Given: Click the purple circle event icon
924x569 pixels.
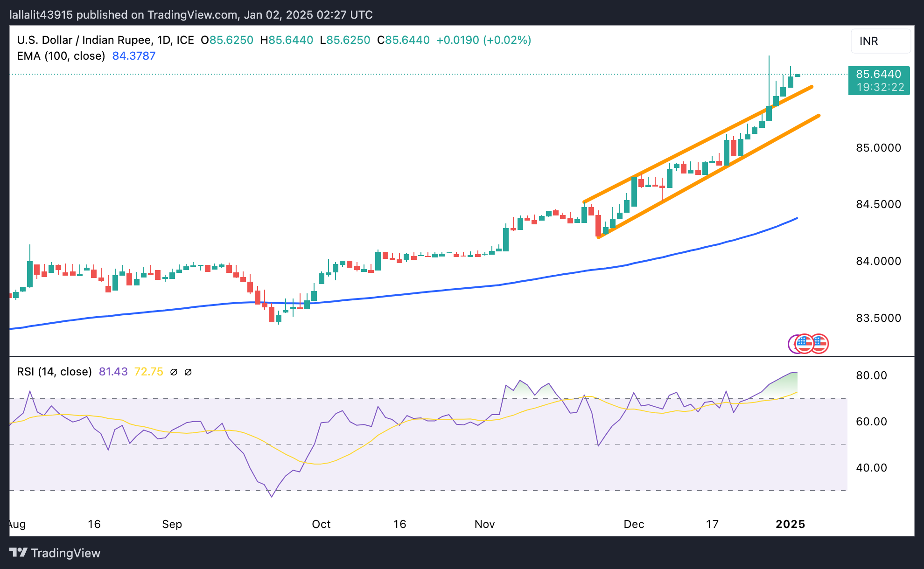Looking at the screenshot, I should [791, 344].
